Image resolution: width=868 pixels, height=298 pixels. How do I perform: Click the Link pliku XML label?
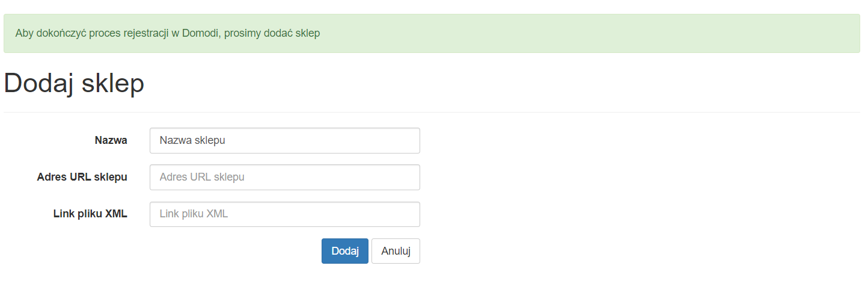click(90, 214)
